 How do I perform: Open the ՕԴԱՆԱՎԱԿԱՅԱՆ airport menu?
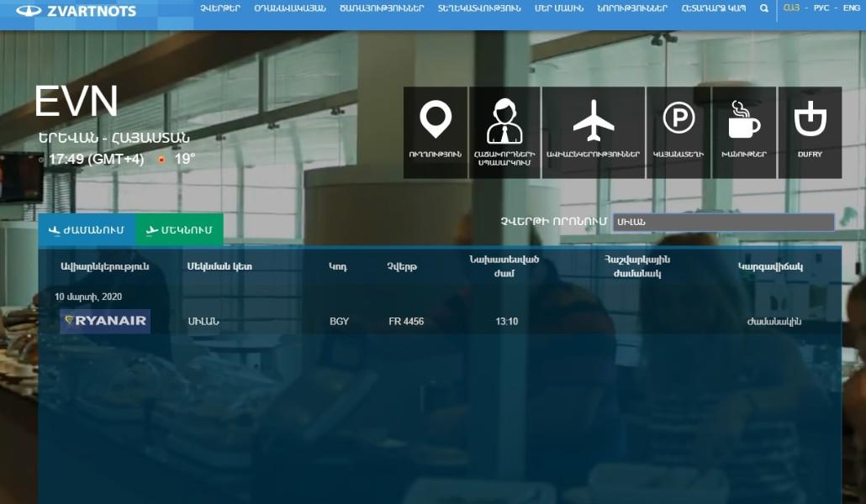(289, 8)
